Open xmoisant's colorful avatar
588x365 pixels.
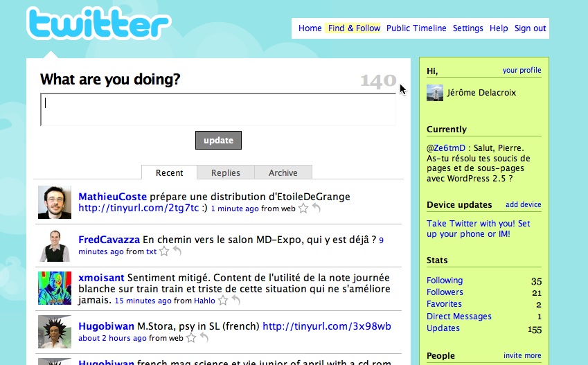click(55, 288)
